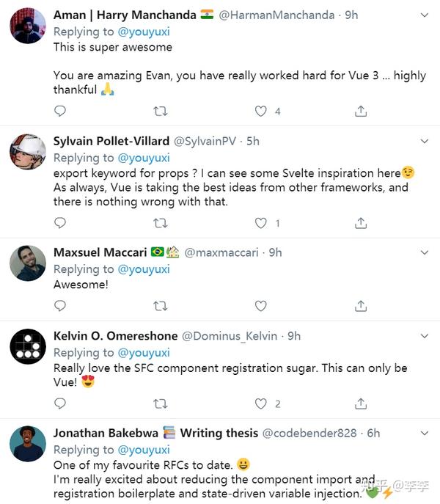Screen dimensions: 440x504
Task: Open Jonathan Bakebwa's profile picture
Action: point(28,443)
